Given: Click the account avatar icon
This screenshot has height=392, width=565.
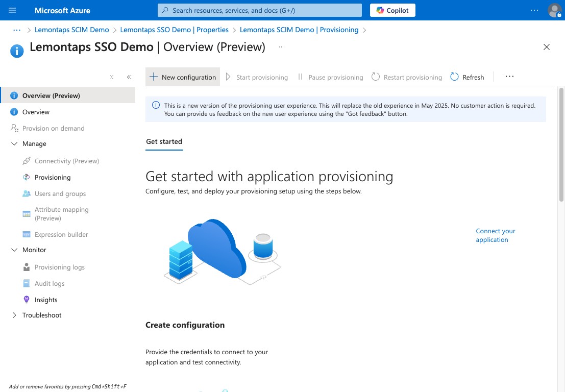Looking at the screenshot, I should (x=554, y=10).
